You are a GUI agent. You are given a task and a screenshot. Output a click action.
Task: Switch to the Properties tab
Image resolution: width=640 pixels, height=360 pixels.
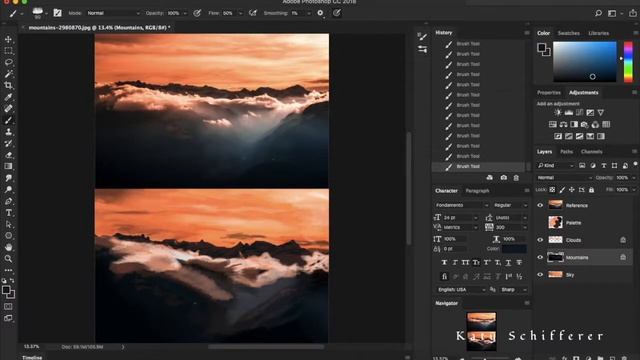(549, 93)
